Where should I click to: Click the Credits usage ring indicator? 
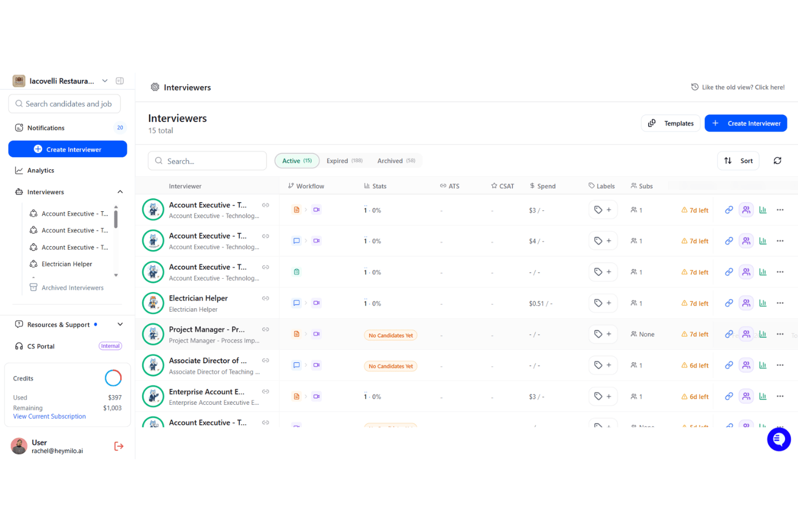coord(113,378)
